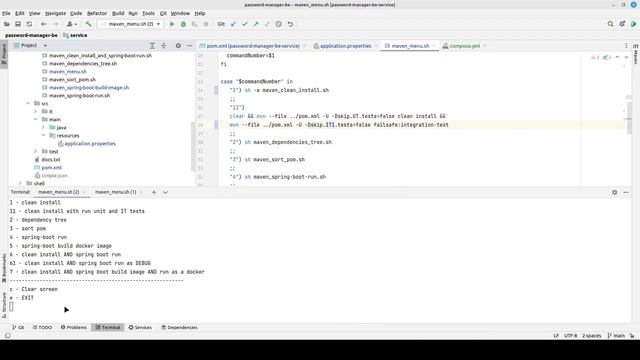Click the Git Update Project arrow icon
Image resolution: width=640 pixels, height=360 pixels.
[233, 24]
